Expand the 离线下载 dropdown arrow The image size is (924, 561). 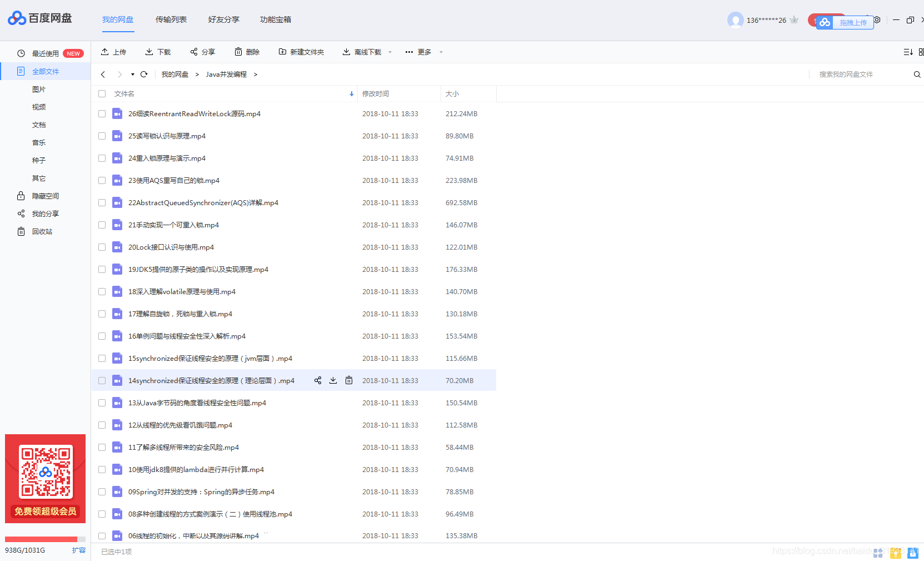pyautogui.click(x=390, y=52)
